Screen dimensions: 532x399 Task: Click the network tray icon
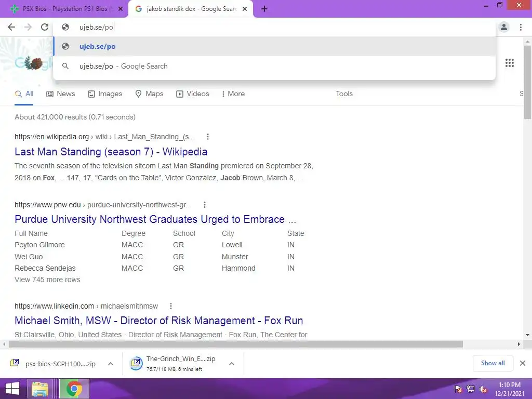[x=471, y=389]
